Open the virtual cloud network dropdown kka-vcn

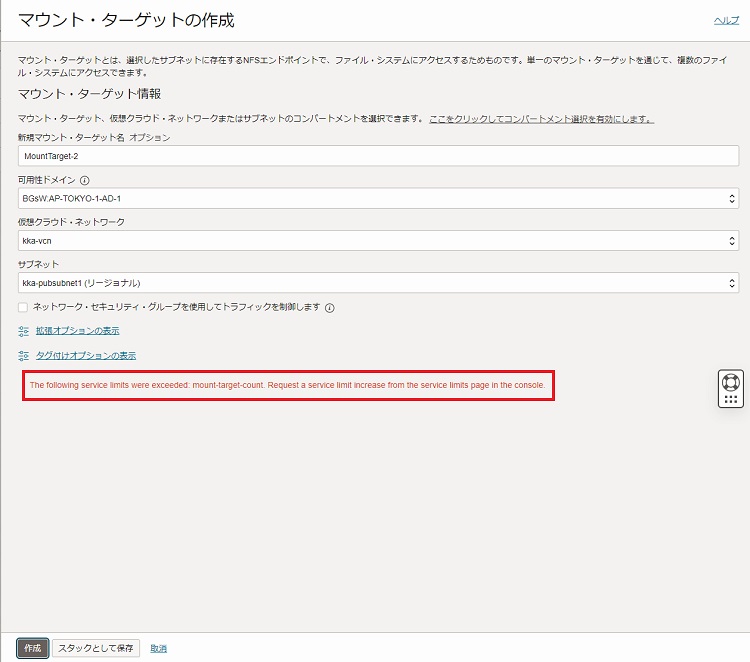[x=378, y=241]
